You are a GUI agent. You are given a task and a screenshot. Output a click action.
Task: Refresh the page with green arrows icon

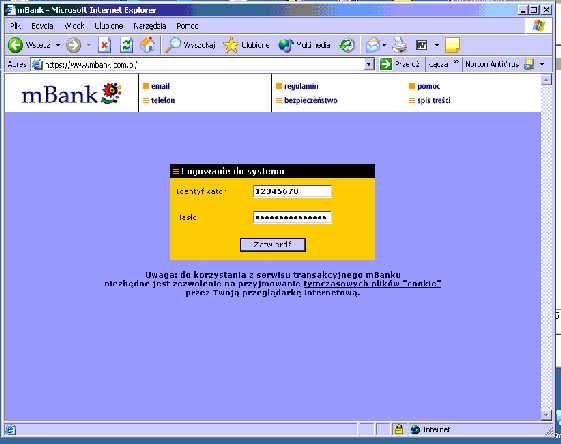[x=127, y=45]
